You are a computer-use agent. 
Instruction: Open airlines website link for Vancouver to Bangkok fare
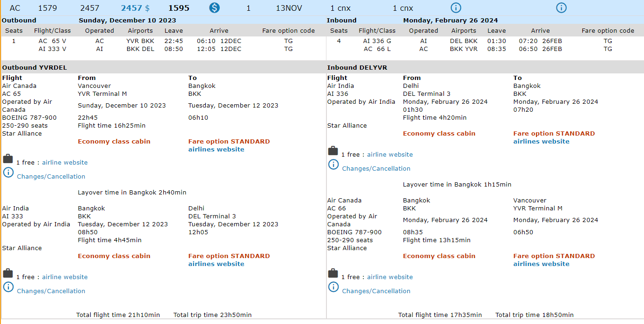pos(216,150)
